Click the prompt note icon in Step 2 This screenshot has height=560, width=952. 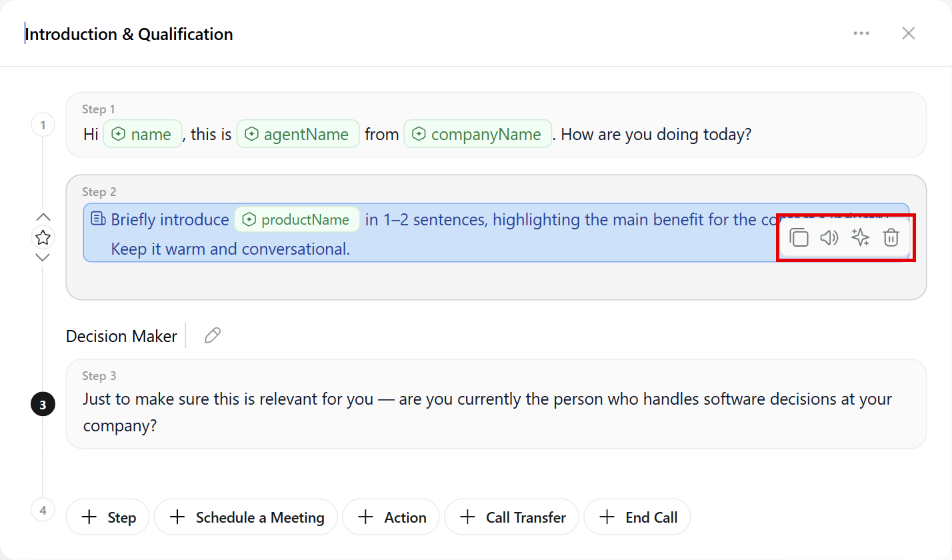[x=98, y=219]
